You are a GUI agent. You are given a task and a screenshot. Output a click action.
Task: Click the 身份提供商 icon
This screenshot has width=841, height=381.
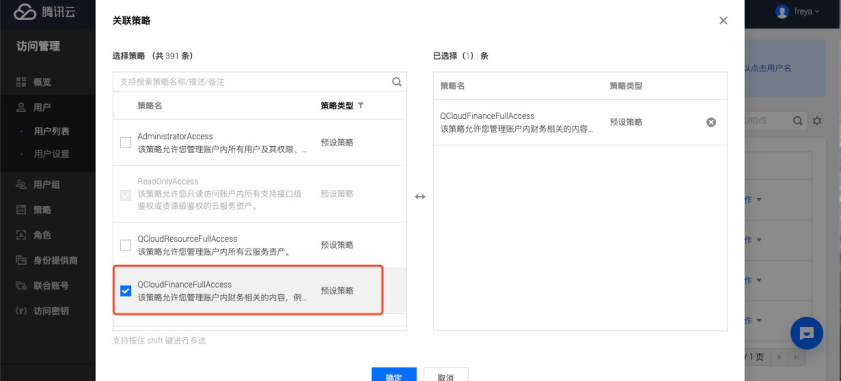tap(21, 260)
